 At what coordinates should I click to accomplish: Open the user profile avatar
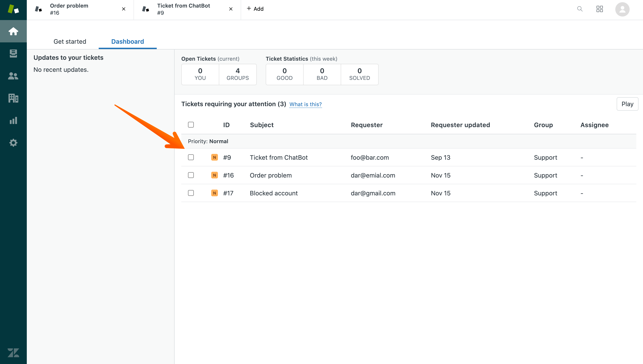point(622,9)
